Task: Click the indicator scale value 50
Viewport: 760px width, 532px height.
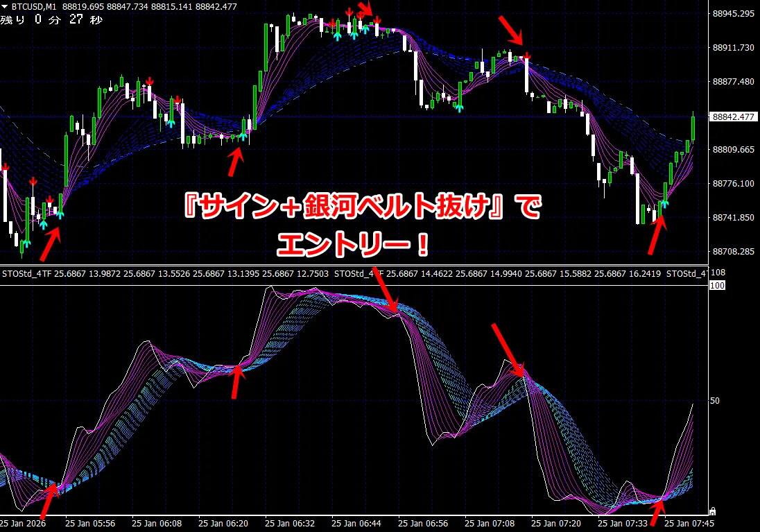Action: click(715, 401)
